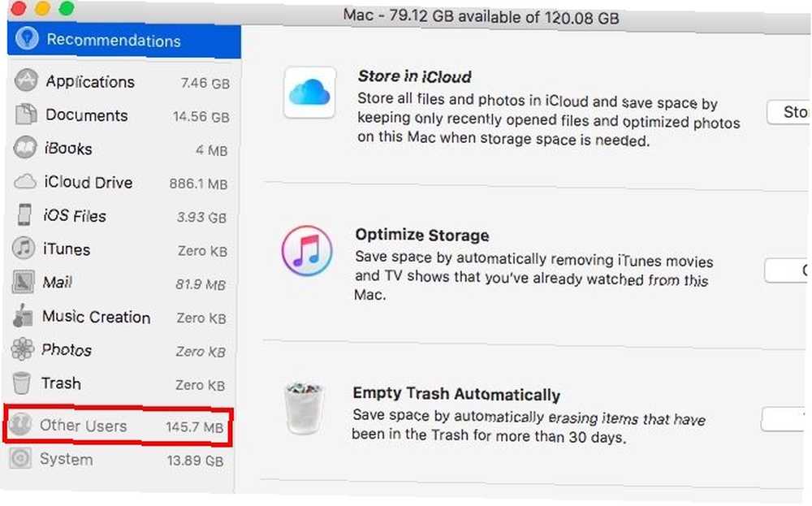
Task: Click the Optimize Storage button
Action: tap(787, 270)
